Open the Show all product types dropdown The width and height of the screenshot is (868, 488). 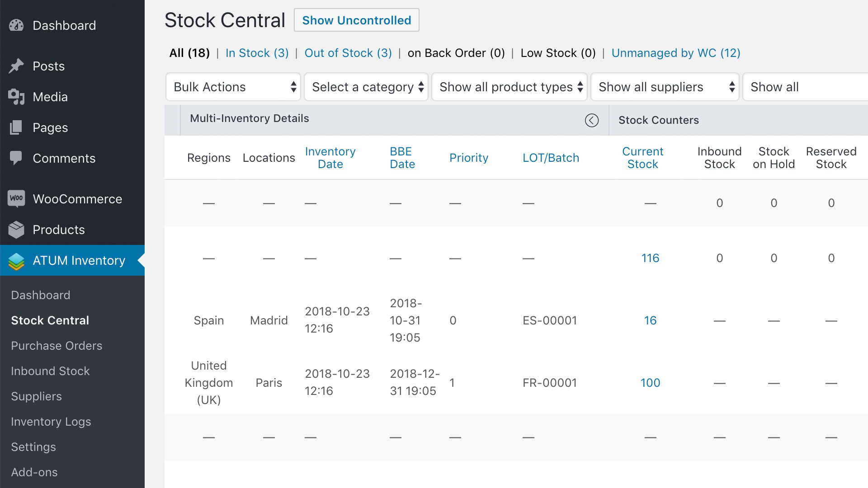click(x=509, y=87)
